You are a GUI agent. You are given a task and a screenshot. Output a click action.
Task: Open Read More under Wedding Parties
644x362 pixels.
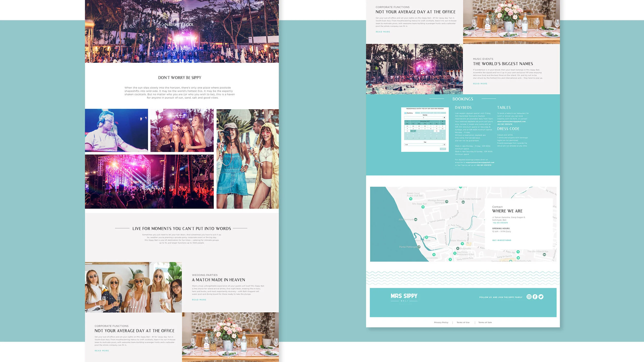pyautogui.click(x=199, y=300)
